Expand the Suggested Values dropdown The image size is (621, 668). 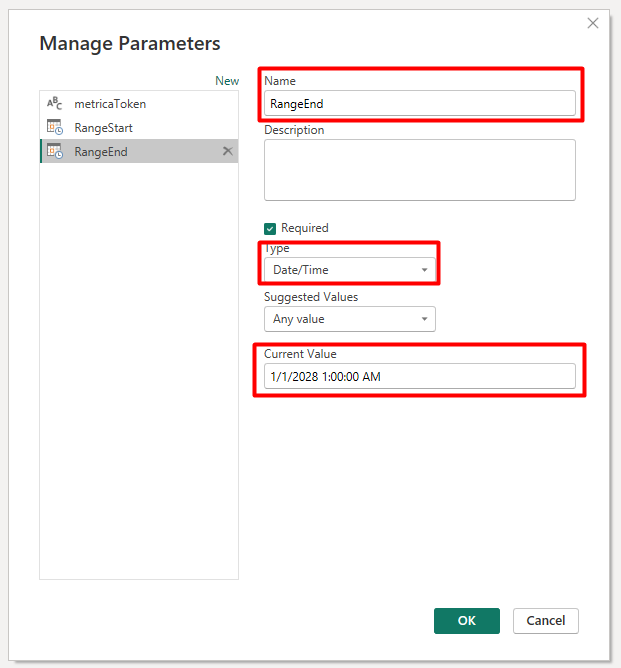pos(348,319)
